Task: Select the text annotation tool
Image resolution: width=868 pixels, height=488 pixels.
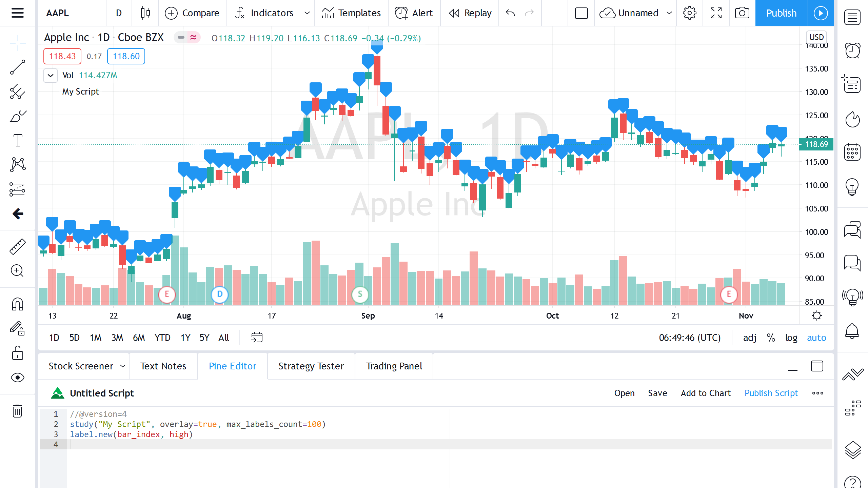Action: 18,140
